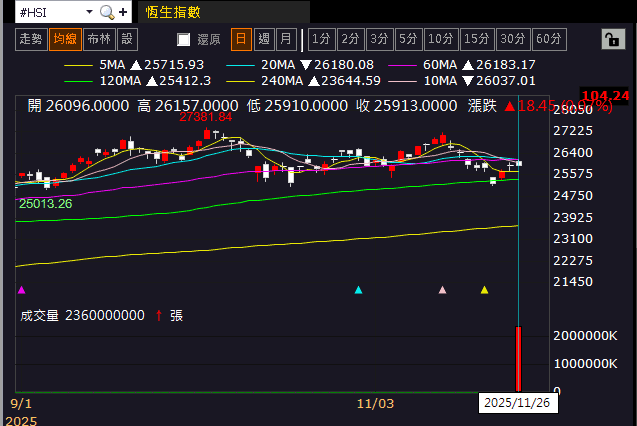637x426 pixels.
Task: Click the 60MA value 26183.17
Action: (506, 65)
